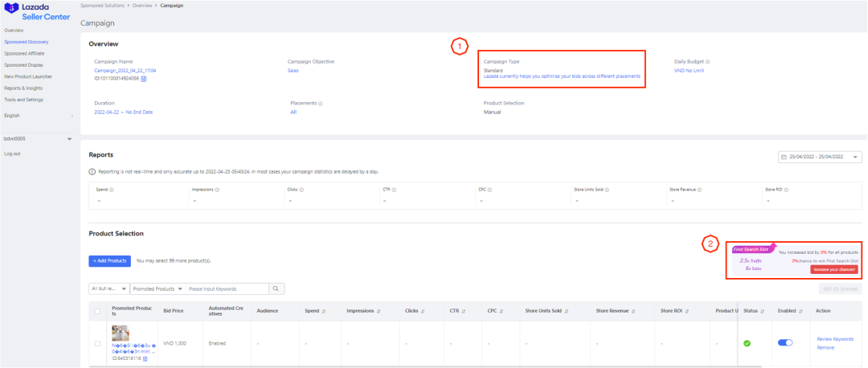
Task: Disable the promoted product using the Enabled toggle
Action: click(x=784, y=343)
